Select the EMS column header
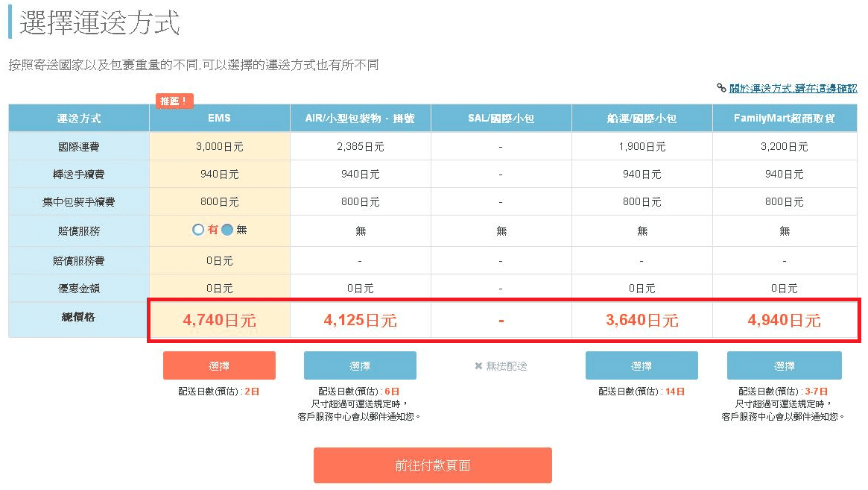The height and width of the screenshot is (490, 868). point(219,119)
